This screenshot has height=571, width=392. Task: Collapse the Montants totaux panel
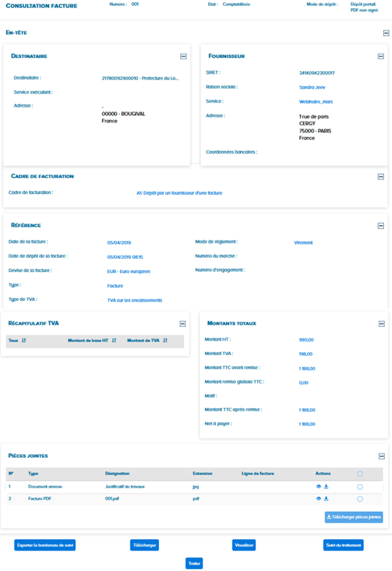pos(381,324)
